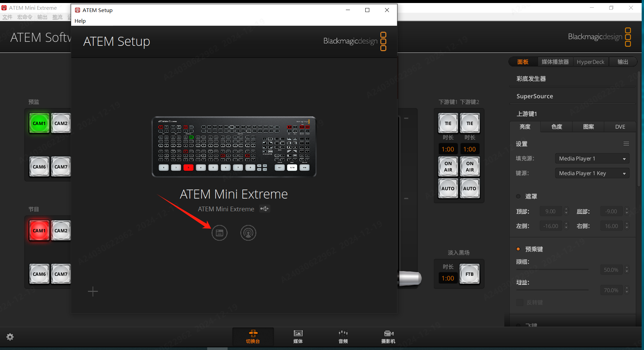Select CAM1 on the program bus

pyautogui.click(x=39, y=231)
